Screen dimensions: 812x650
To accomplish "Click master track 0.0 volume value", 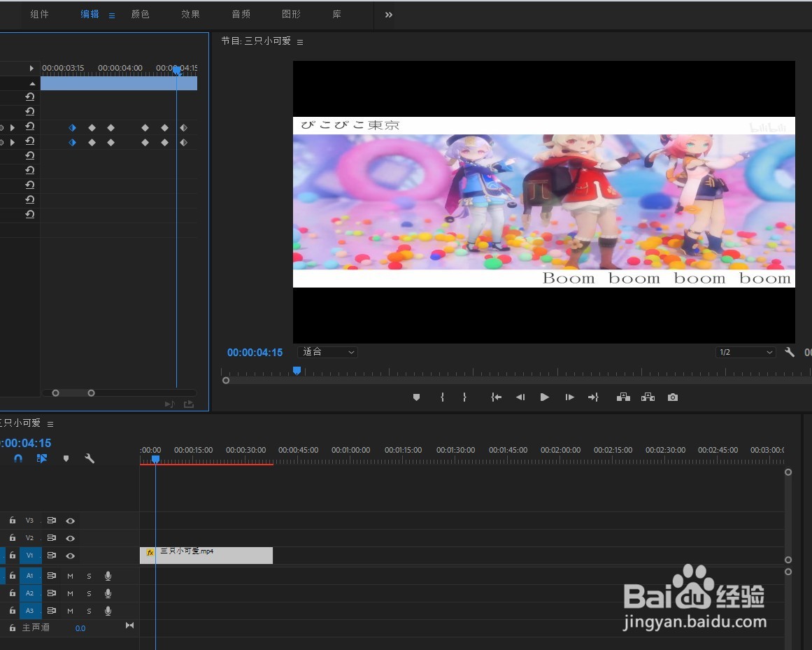I will click(80, 628).
